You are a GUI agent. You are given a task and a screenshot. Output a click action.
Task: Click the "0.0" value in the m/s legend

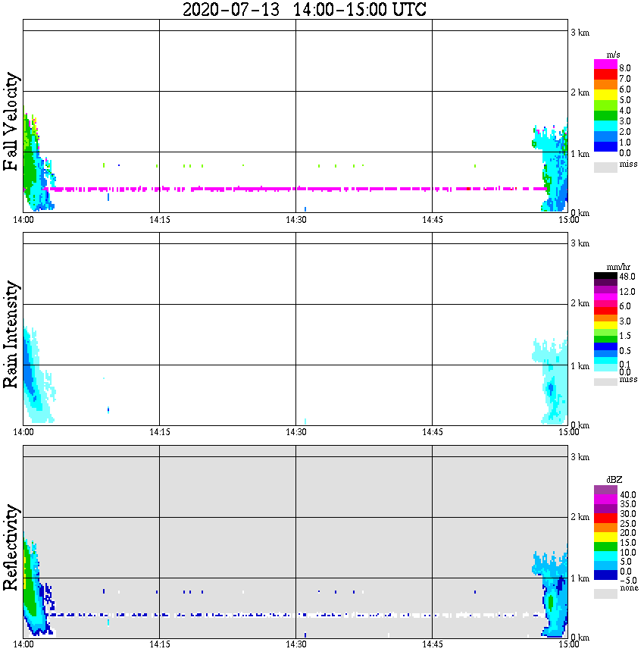point(625,153)
